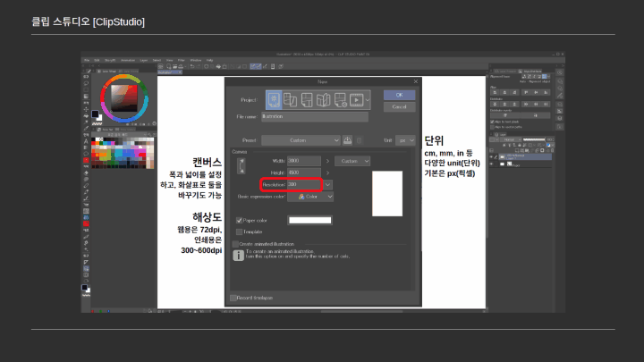Screen dimensions: 644x362
Task: Close the New dialog with X
Action: point(416,81)
